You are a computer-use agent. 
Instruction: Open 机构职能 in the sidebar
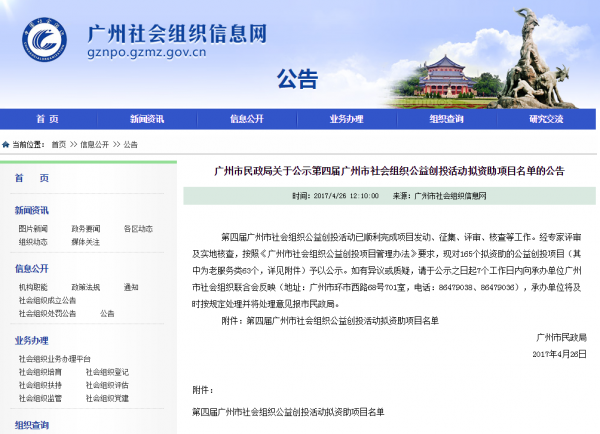point(33,287)
